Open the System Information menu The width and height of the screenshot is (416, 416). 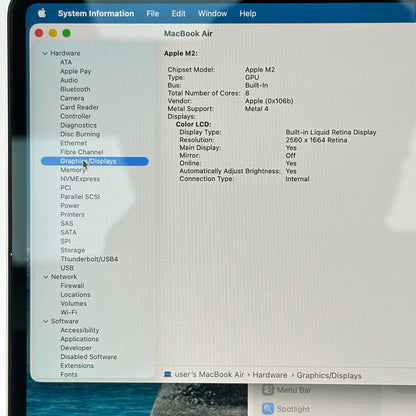pos(96,14)
